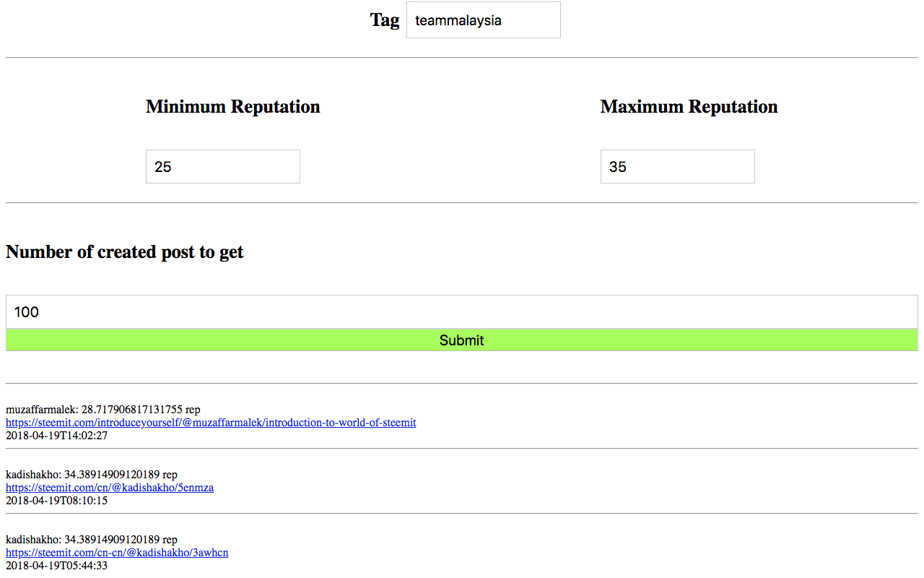Click the Tag input field containing teammalaysia

click(x=483, y=20)
